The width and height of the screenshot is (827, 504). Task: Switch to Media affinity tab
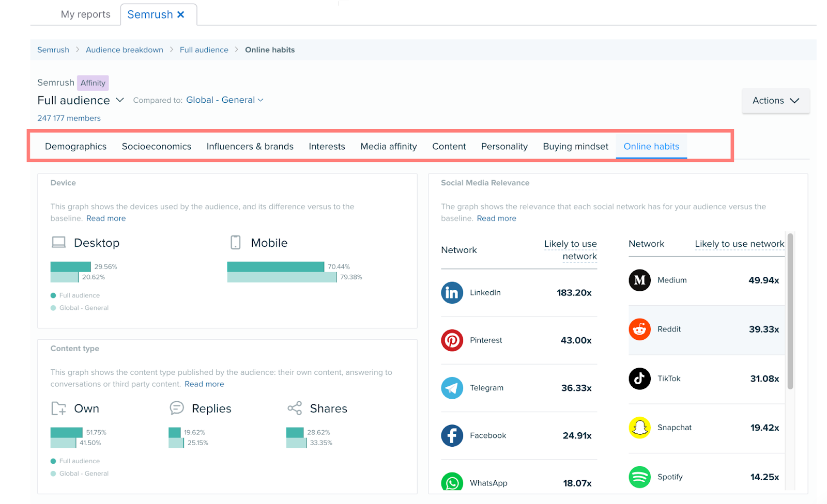(389, 147)
